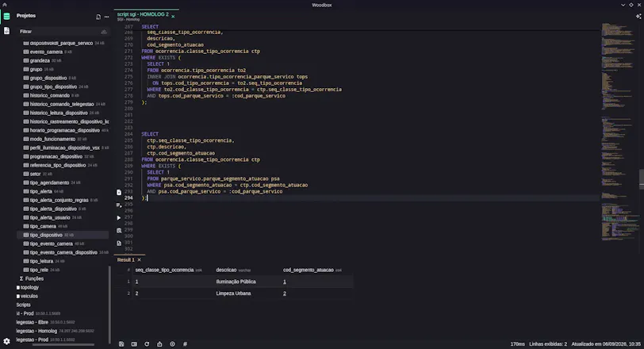Select the Result 1 tab

[x=125, y=260]
